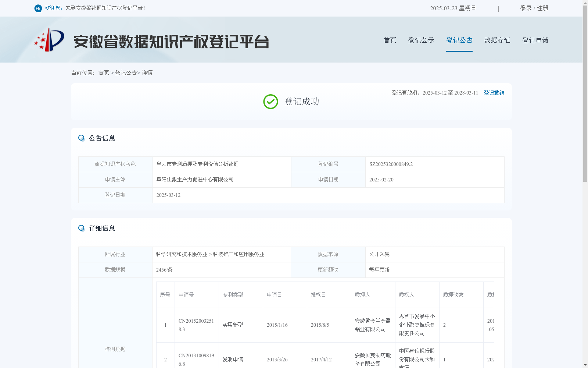The width and height of the screenshot is (588, 368).
Task: Click the 注册 link in header
Action: [x=542, y=8]
